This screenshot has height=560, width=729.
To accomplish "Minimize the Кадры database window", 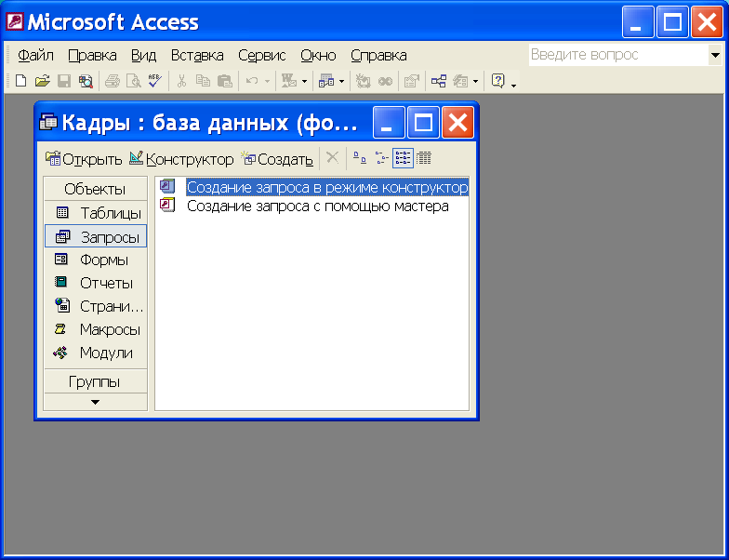I will pos(389,123).
